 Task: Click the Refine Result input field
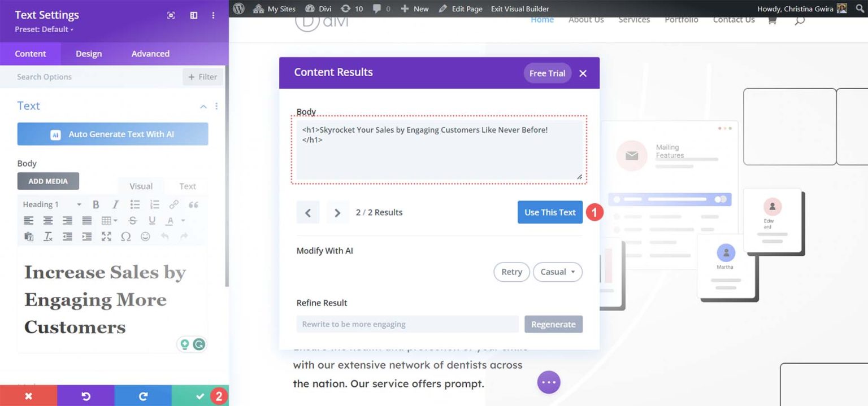pyautogui.click(x=407, y=324)
